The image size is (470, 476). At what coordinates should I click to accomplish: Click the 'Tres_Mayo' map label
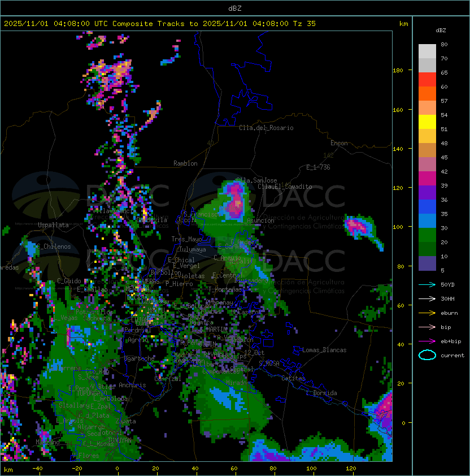click(x=186, y=239)
